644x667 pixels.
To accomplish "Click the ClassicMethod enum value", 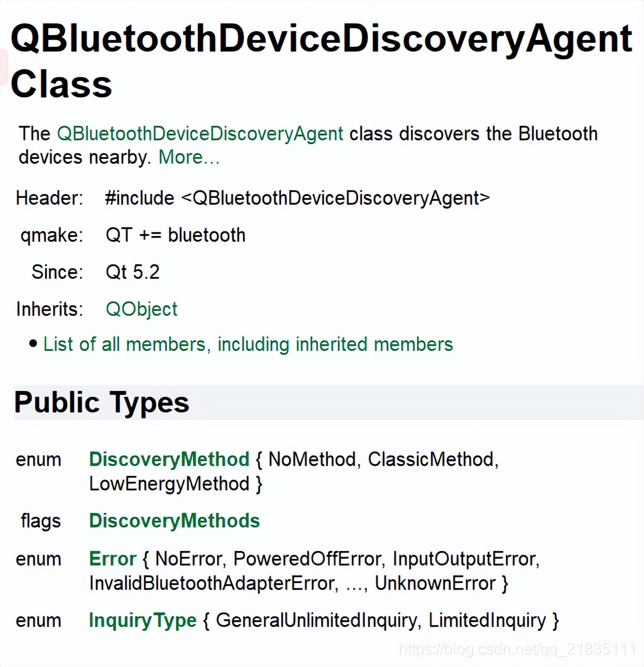I will [x=431, y=459].
